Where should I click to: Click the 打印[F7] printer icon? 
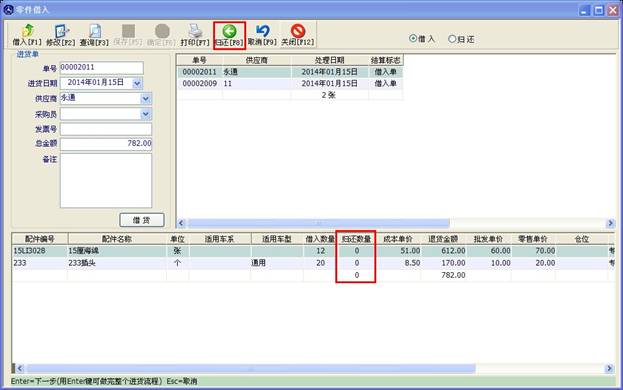195,31
